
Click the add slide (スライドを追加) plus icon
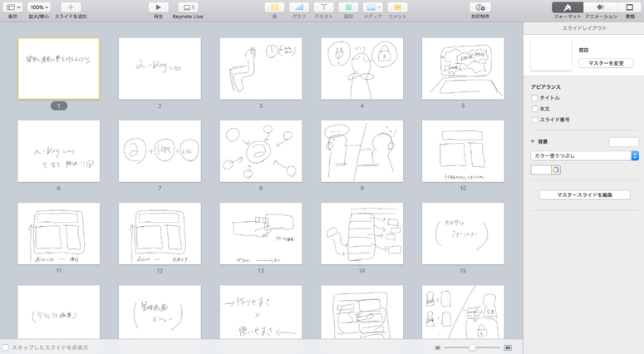coord(71,7)
